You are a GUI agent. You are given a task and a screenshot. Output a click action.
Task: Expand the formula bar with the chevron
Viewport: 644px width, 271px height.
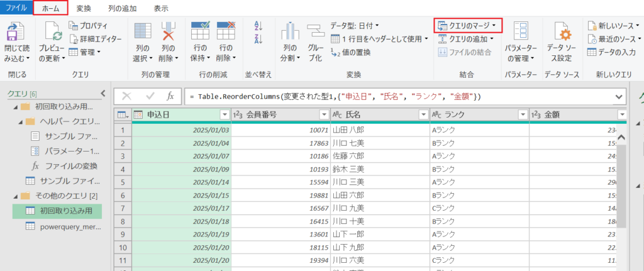pos(619,97)
